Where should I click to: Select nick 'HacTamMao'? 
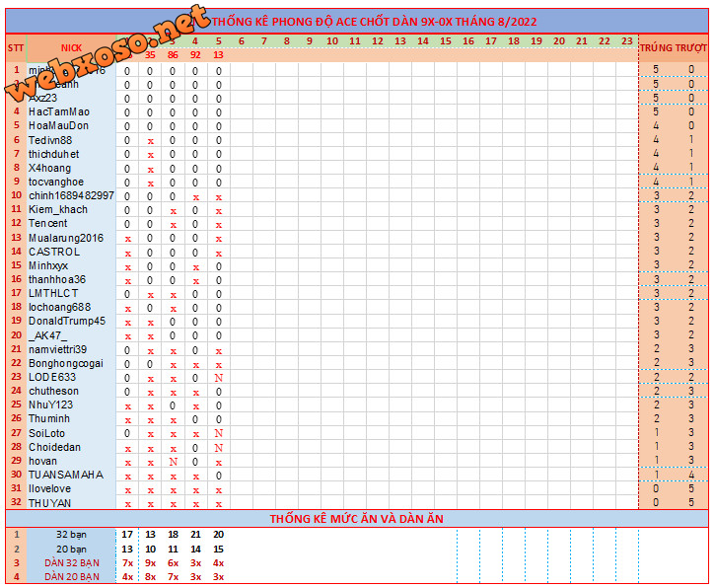pyautogui.click(x=59, y=112)
